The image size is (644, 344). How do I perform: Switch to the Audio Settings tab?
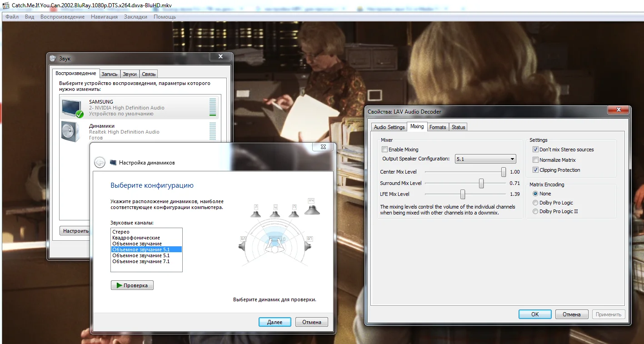tap(389, 127)
